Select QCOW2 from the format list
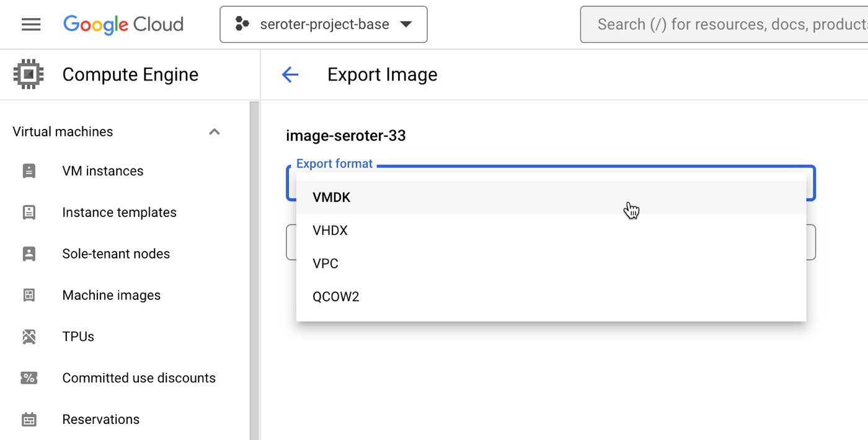Screen dimensions: 868x440 coord(336,297)
